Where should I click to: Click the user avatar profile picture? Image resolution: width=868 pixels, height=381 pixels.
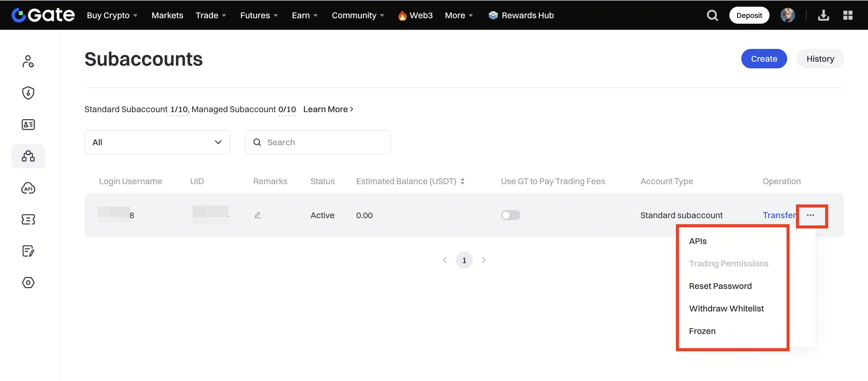pyautogui.click(x=787, y=15)
